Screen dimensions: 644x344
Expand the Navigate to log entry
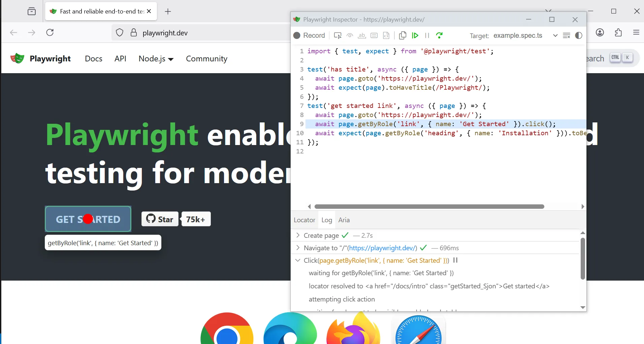298,248
